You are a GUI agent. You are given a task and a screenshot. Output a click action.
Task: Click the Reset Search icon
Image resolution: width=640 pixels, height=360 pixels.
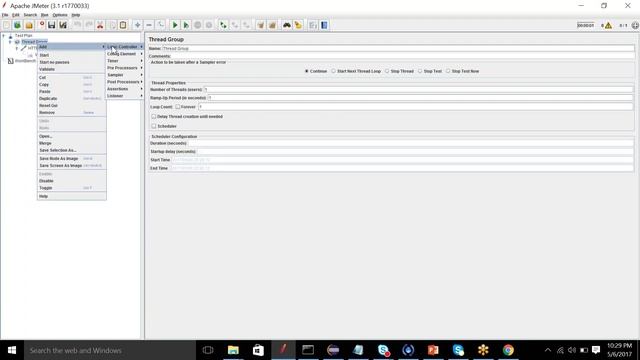tap(298, 25)
